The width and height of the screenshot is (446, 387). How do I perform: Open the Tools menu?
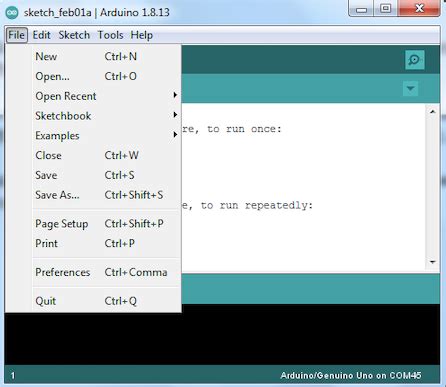110,35
